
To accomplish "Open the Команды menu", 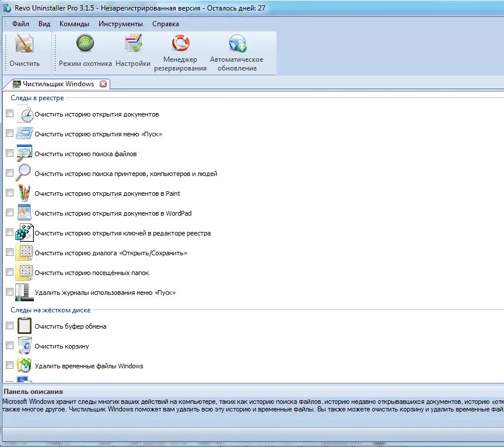I will click(x=74, y=24).
